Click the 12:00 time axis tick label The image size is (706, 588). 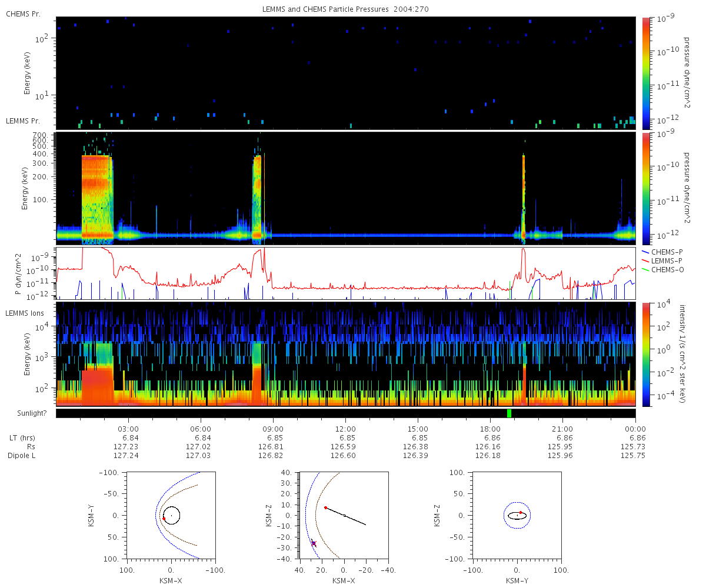point(345,428)
